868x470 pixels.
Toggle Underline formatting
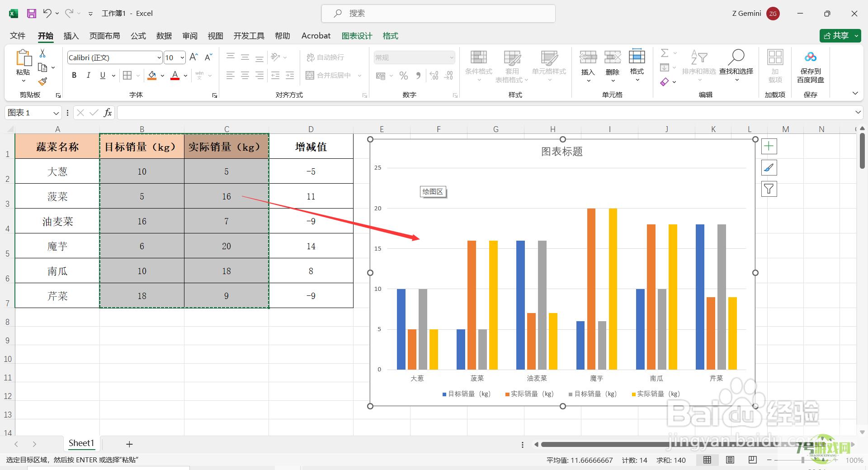pos(103,76)
